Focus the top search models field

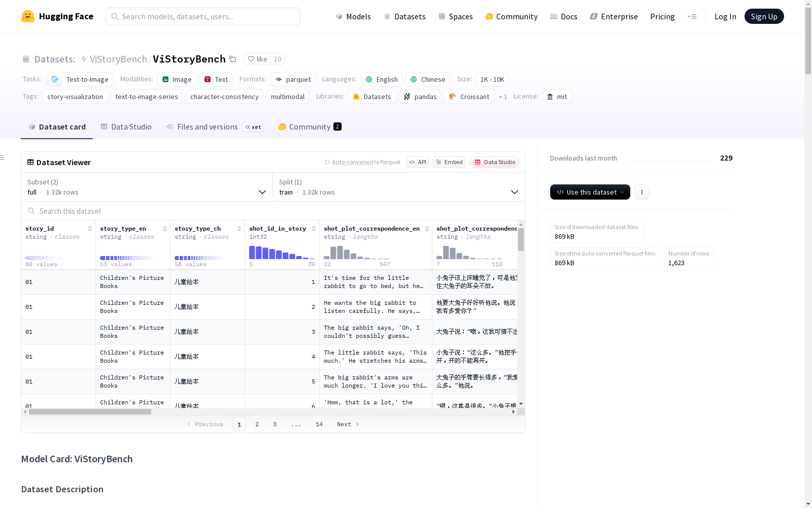pyautogui.click(x=203, y=16)
